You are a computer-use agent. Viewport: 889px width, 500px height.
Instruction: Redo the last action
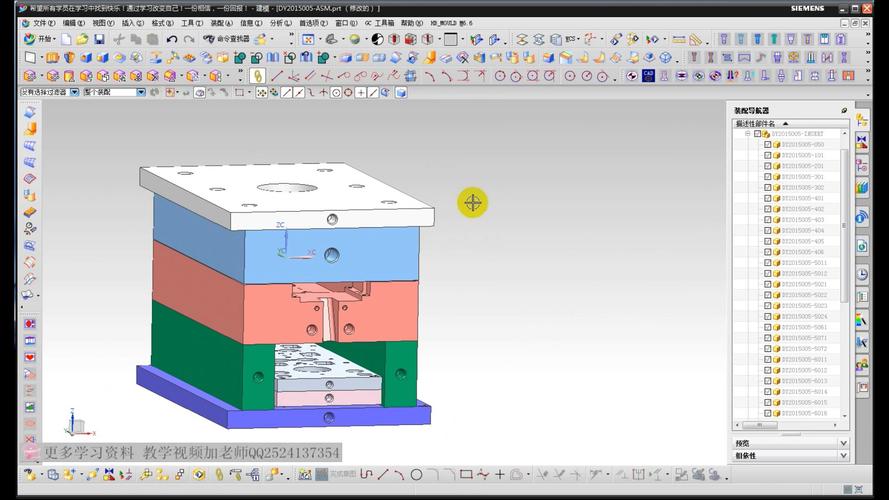[189, 39]
